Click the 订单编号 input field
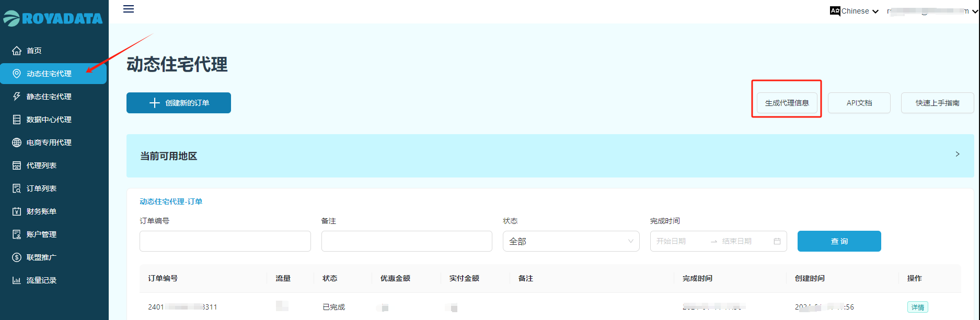The width and height of the screenshot is (980, 320). click(225, 241)
